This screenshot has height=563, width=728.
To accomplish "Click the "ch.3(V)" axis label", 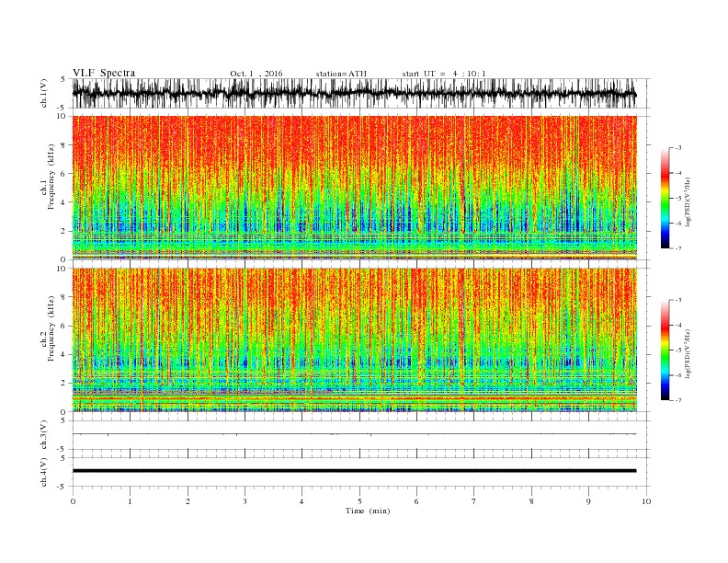I will (44, 435).
